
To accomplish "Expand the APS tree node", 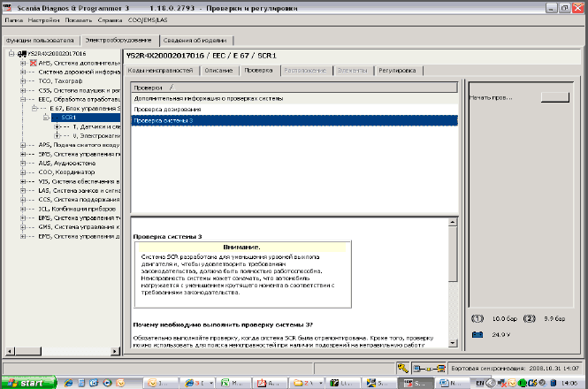I will point(23,144).
